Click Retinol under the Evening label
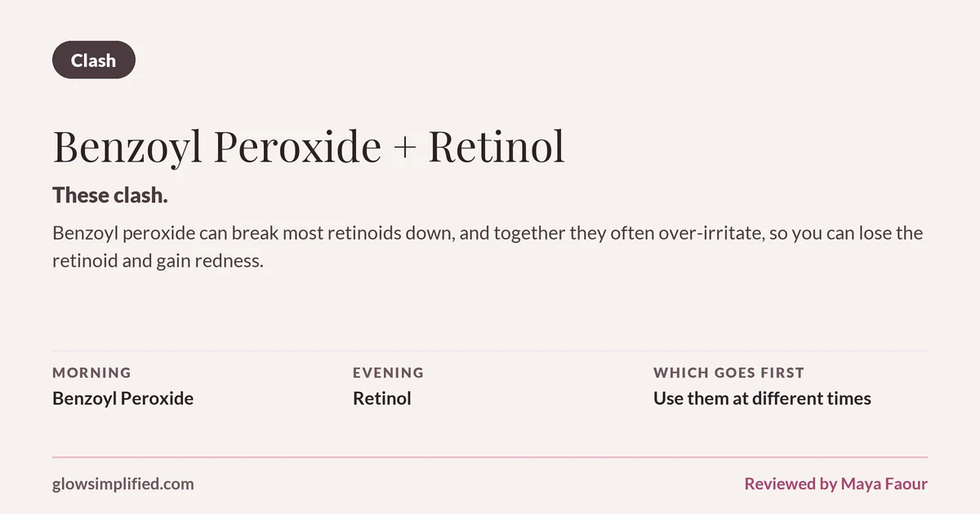The image size is (980, 514). pos(381,398)
